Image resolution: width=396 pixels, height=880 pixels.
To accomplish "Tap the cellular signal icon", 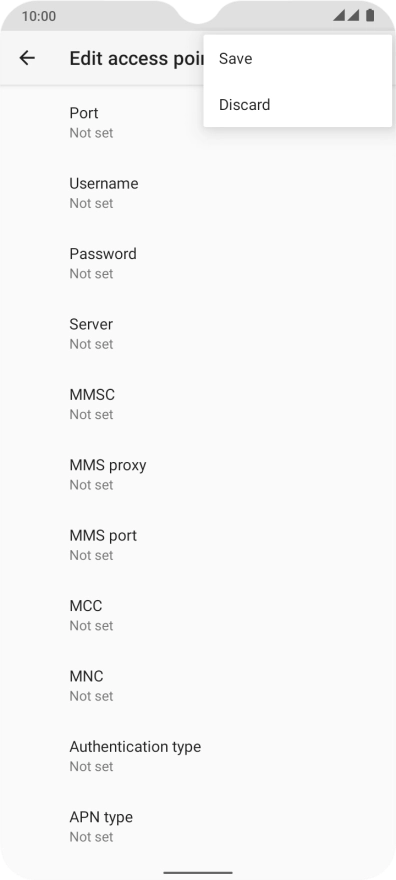I will 339,15.
